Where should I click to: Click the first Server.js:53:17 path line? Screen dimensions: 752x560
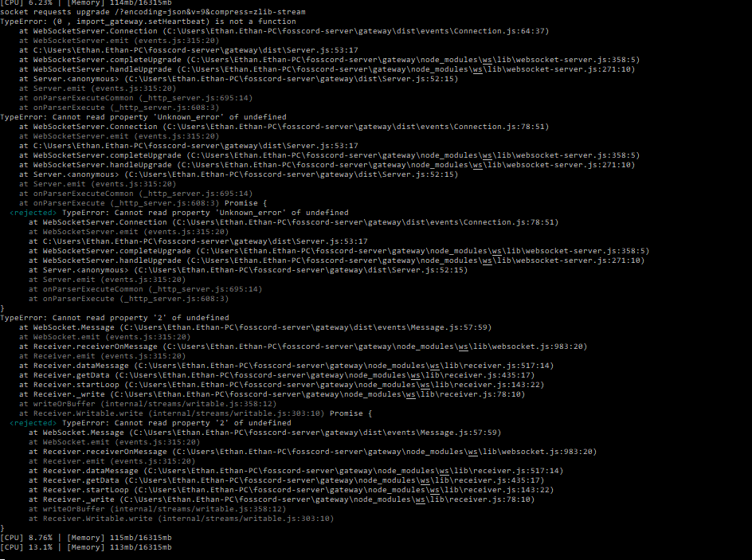pyautogui.click(x=189, y=50)
